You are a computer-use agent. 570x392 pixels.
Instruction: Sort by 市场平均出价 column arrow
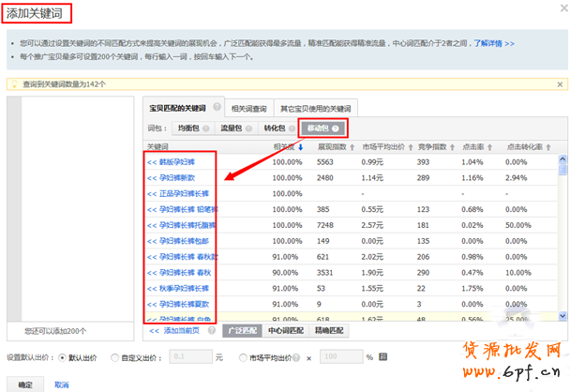pos(409,147)
